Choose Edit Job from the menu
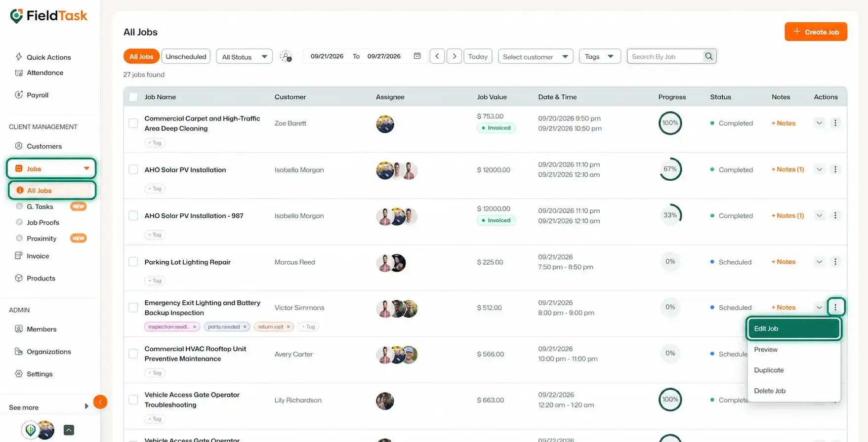The image size is (868, 442). click(794, 328)
